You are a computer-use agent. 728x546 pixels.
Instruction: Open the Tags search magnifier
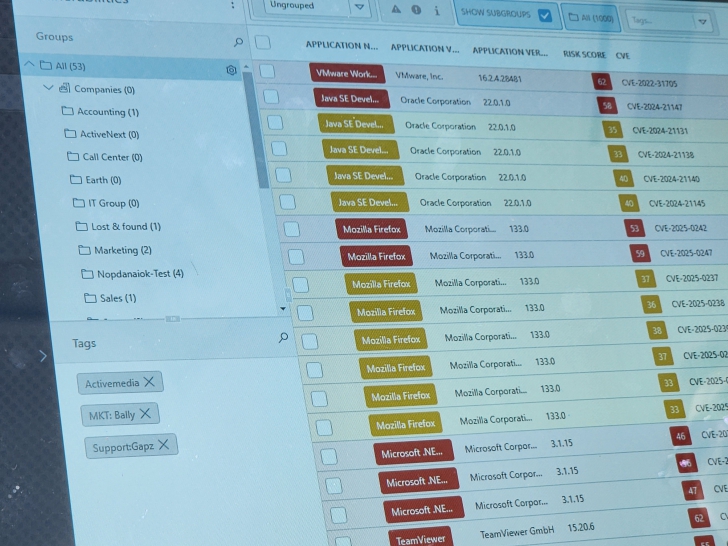click(283, 338)
